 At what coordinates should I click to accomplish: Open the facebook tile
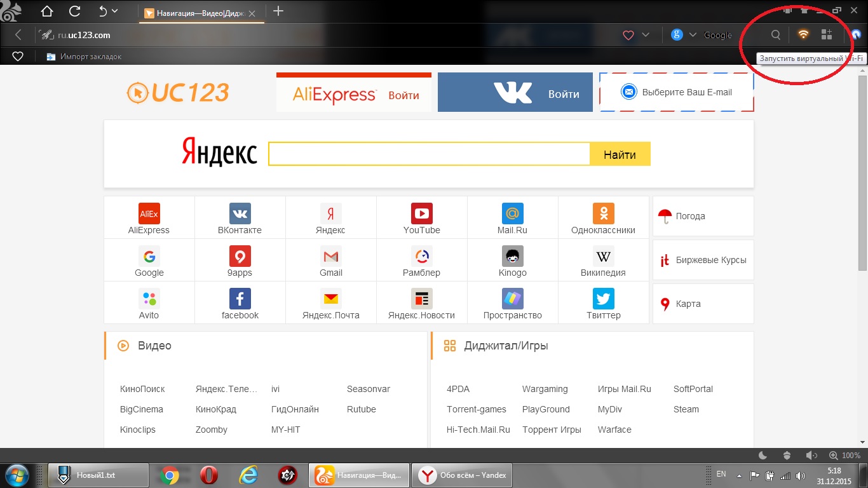point(240,303)
